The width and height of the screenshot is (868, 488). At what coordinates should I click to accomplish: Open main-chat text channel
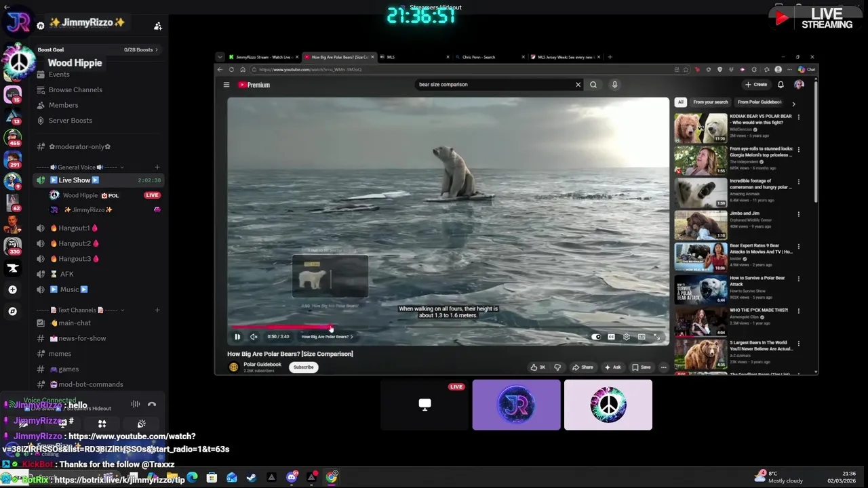click(75, 323)
